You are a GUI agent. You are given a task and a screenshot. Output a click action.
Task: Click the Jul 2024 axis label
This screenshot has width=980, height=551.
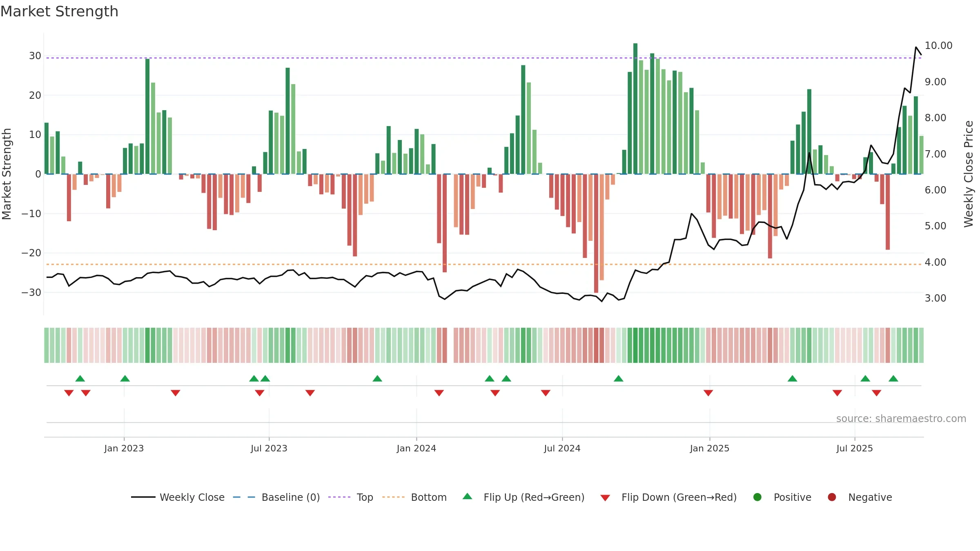562,448
